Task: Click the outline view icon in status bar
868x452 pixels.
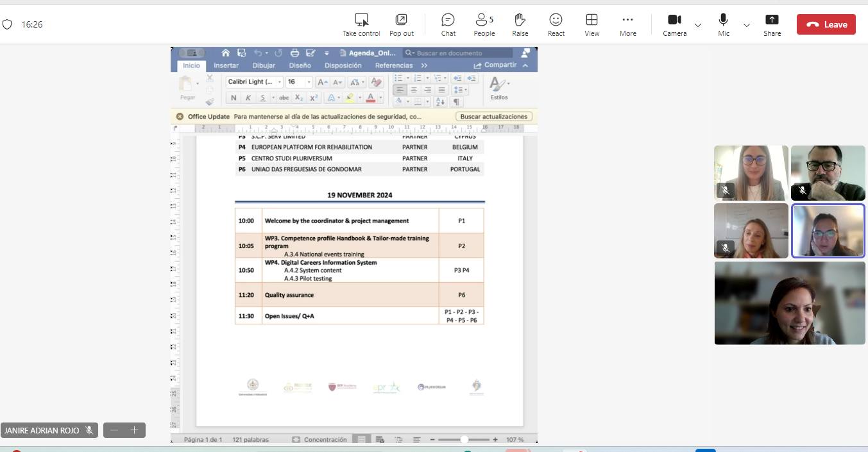Action: [398, 440]
